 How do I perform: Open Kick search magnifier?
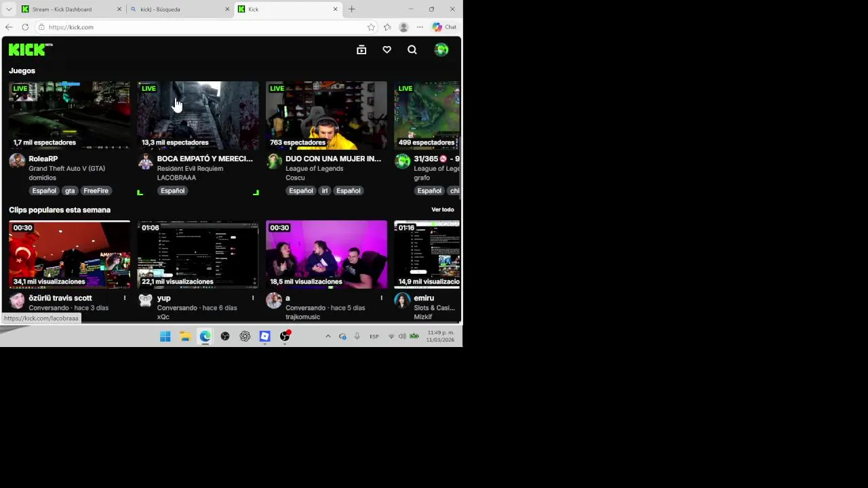[412, 49]
